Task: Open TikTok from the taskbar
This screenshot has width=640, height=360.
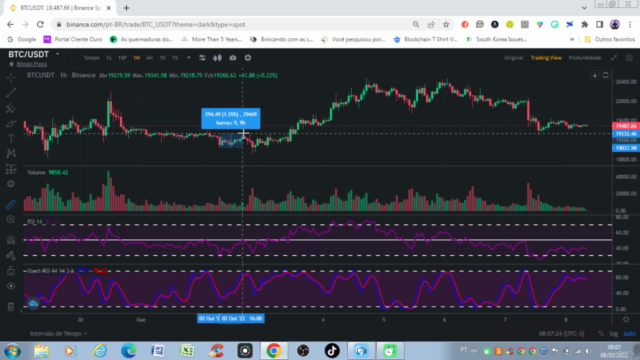Action: coord(332,351)
